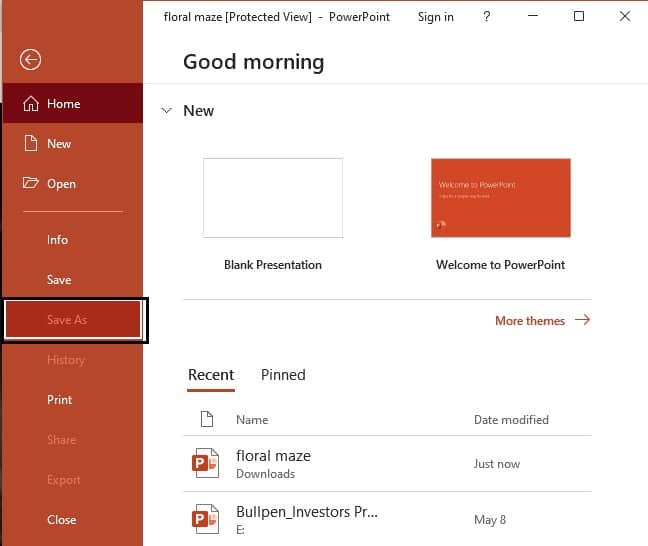Viewport: 648px width, 546px height.
Task: Click the back arrow circle icon
Action: [x=30, y=60]
